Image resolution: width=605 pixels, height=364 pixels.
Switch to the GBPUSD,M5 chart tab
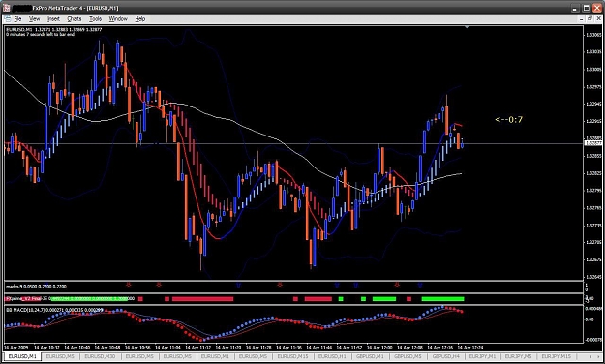[x=408, y=356]
